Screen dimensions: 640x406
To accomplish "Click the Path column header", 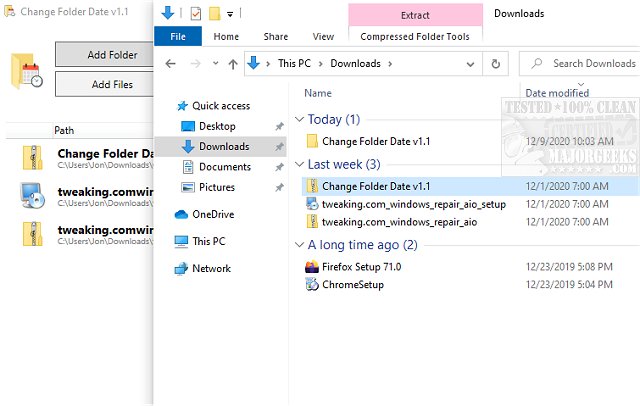I will 64,131.
